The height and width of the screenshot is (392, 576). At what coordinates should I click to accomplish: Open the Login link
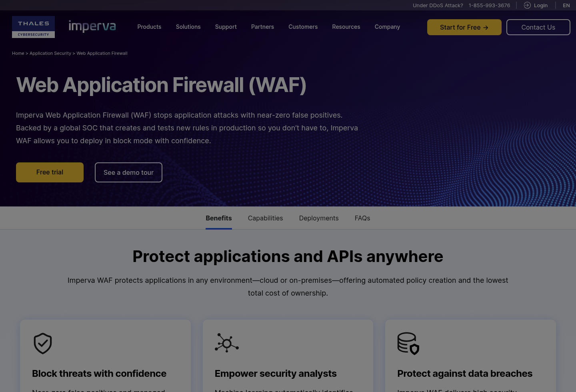(541, 5)
